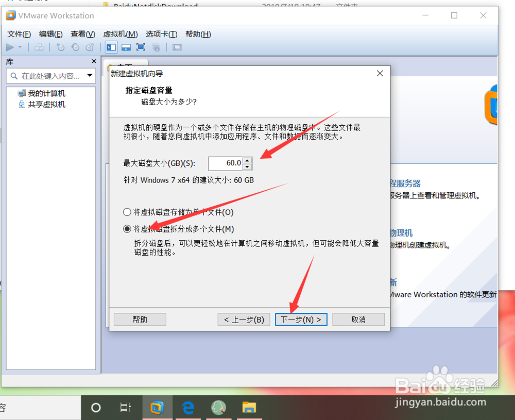The image size is (515, 420).
Task: Enter full screen mode via toolbar icon
Action: click(141, 47)
